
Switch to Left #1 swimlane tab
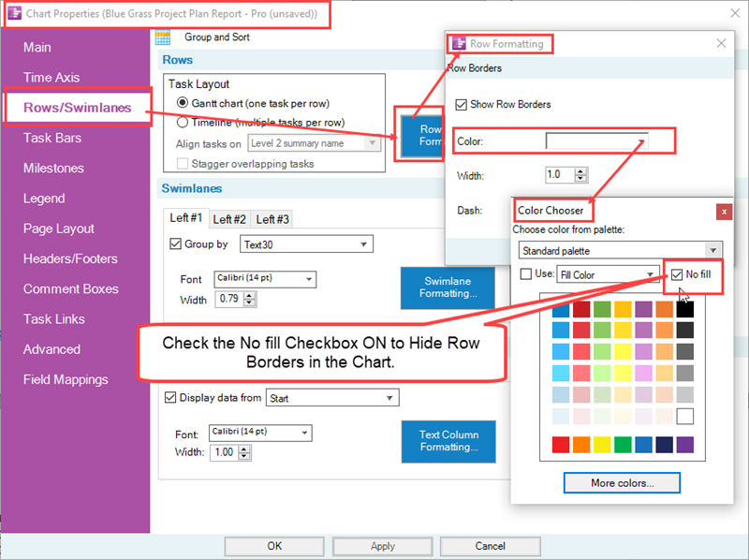[x=185, y=218]
